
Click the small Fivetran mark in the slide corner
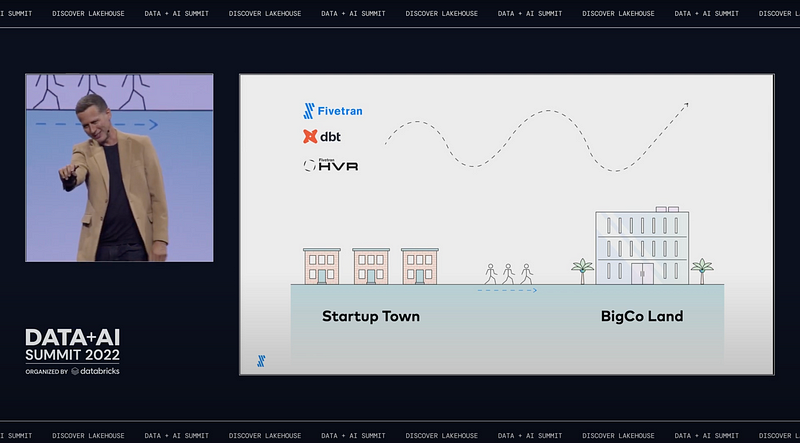point(261,361)
